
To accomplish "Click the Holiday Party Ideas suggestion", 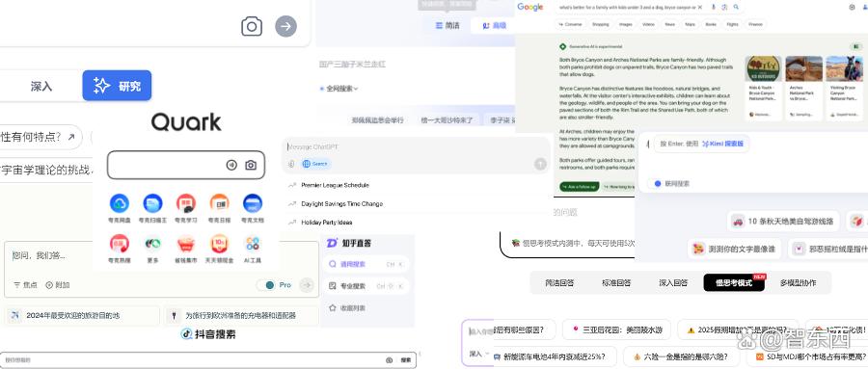I will tap(327, 223).
